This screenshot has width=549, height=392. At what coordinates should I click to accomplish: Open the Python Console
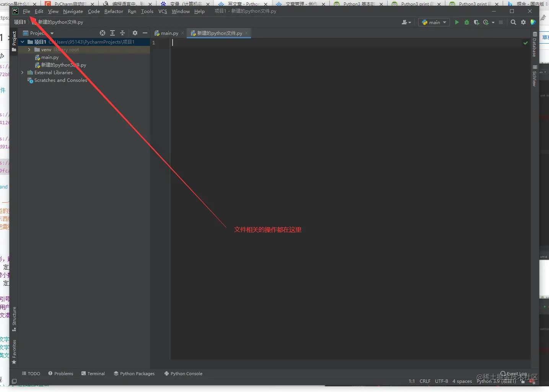[x=183, y=374]
